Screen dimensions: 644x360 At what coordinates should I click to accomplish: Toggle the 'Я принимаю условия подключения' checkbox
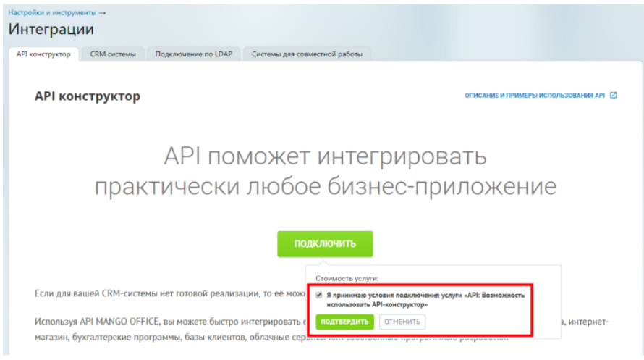[x=318, y=295]
